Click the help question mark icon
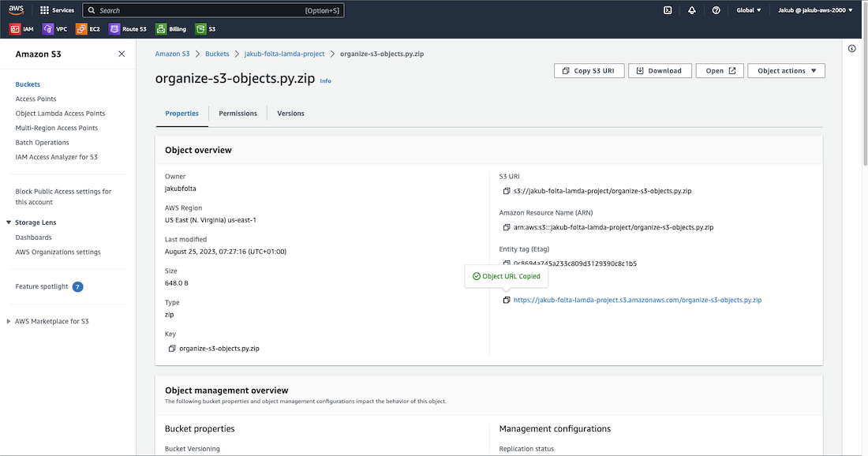This screenshot has width=868, height=456. pyautogui.click(x=716, y=10)
